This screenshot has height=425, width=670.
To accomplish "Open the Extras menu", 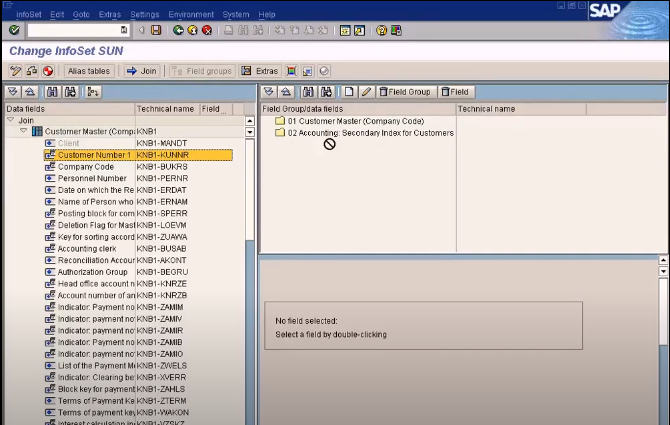I will point(110,15).
